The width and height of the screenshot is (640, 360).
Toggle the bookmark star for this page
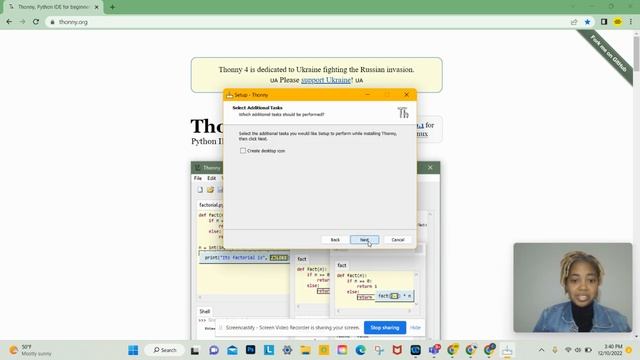(x=587, y=22)
